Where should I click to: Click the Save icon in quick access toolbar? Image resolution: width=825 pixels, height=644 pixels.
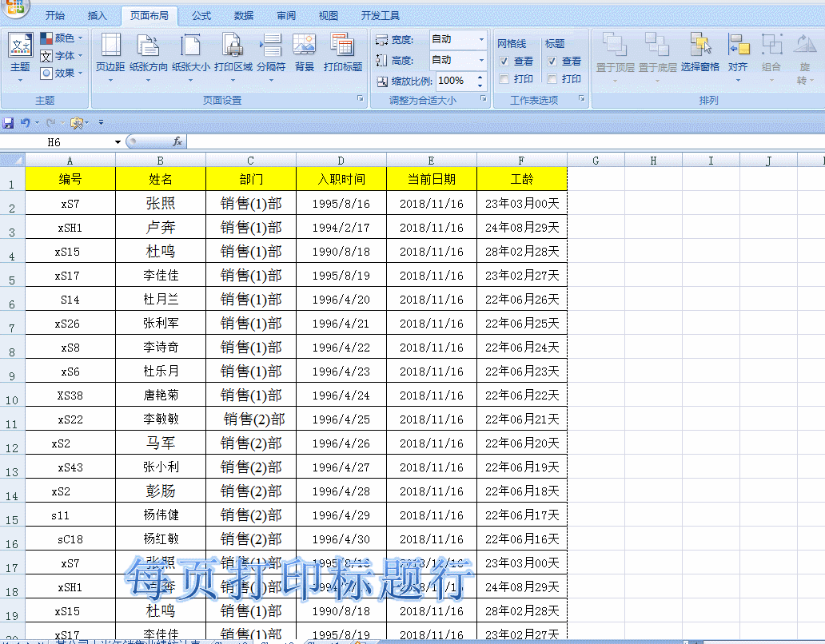click(x=8, y=123)
